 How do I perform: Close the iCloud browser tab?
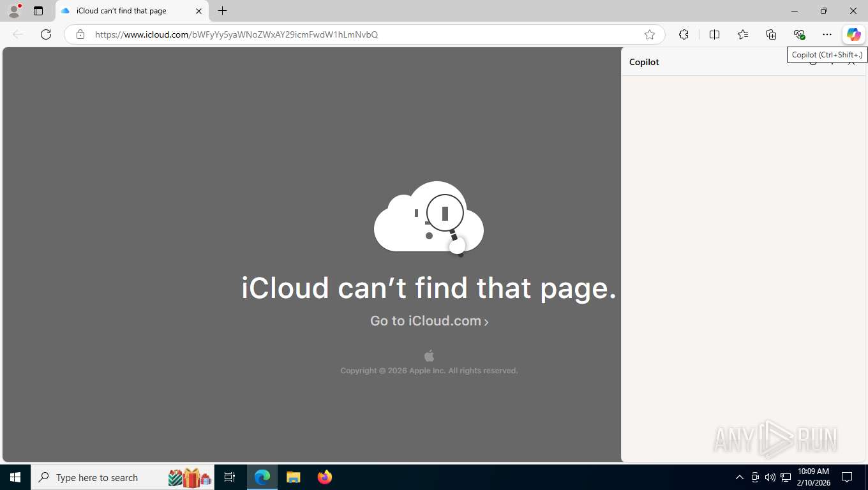pos(198,11)
